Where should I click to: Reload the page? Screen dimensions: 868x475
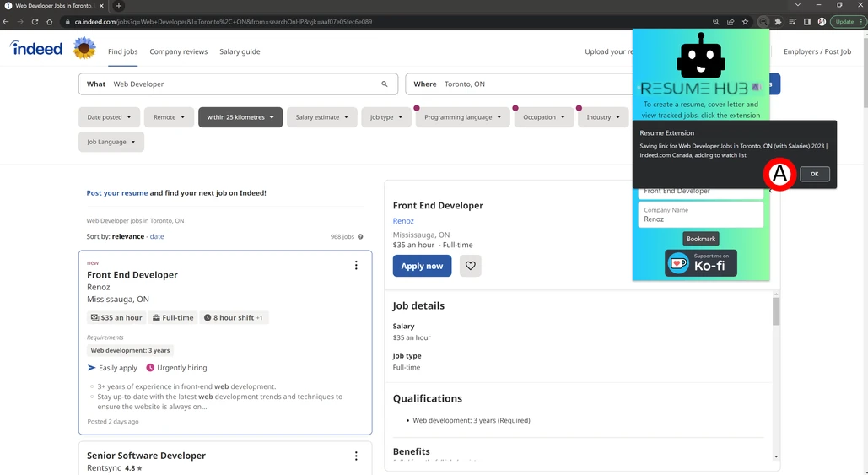tap(35, 22)
